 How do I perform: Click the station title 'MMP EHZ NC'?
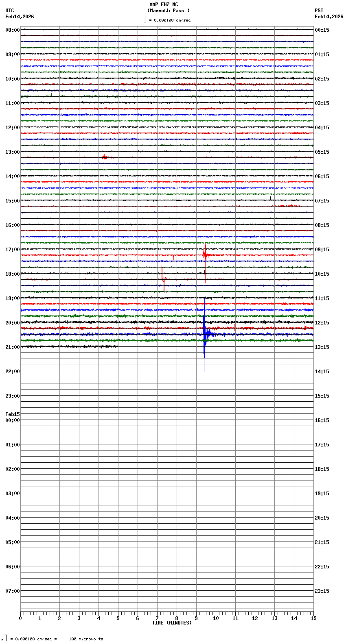coord(164,4)
